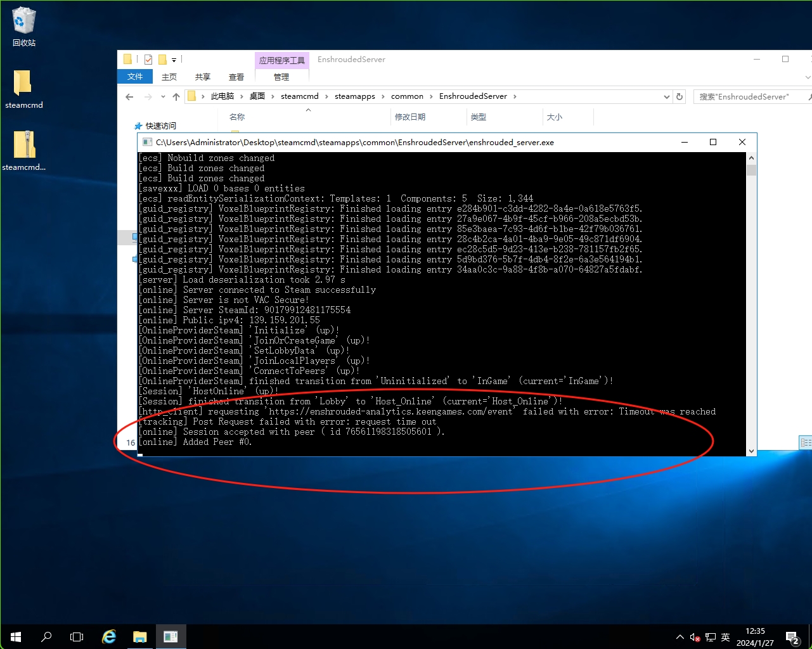The image size is (812, 649).
Task: Sort by the 大小 column header
Action: pos(555,117)
